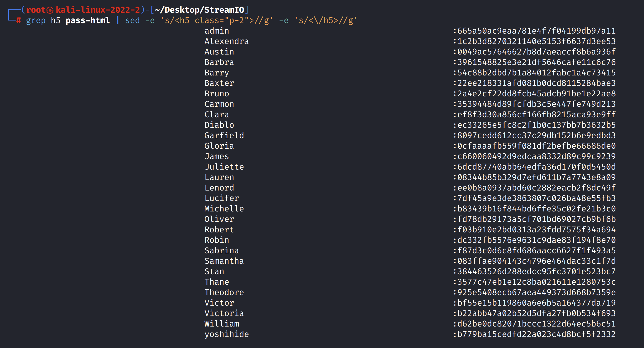Click the Kali skull icon in prompt

[50, 10]
